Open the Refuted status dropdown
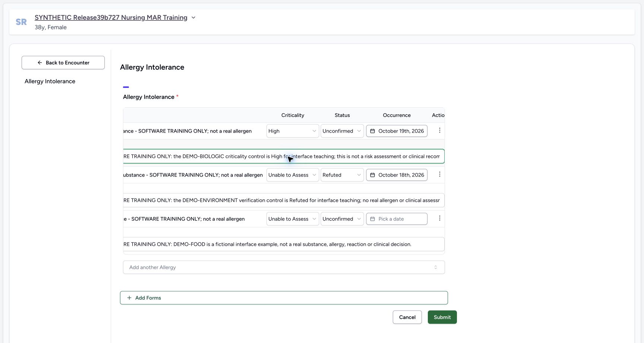The width and height of the screenshot is (644, 343). 342,175
